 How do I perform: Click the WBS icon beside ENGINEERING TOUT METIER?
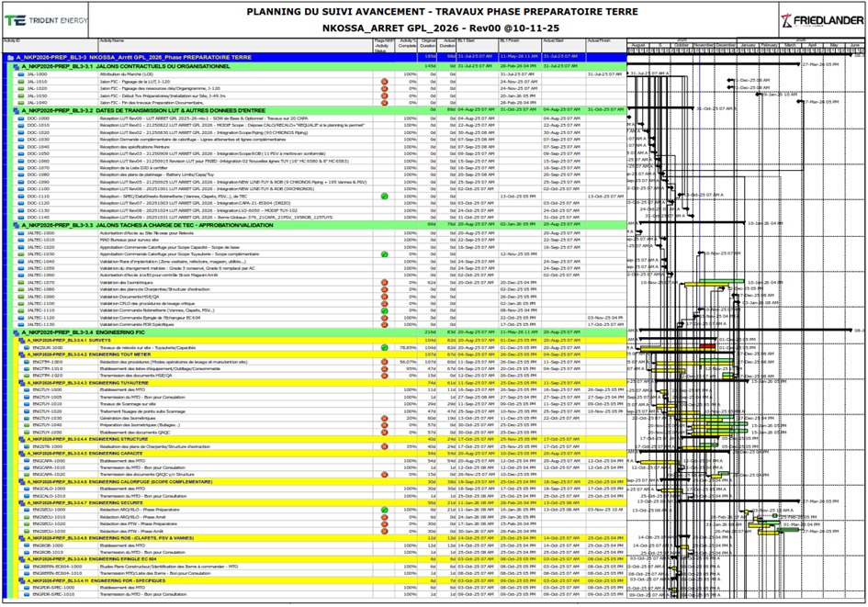tap(22, 354)
